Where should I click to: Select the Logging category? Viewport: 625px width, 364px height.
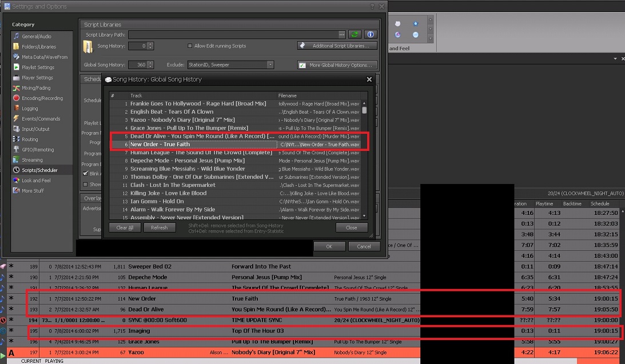30,109
